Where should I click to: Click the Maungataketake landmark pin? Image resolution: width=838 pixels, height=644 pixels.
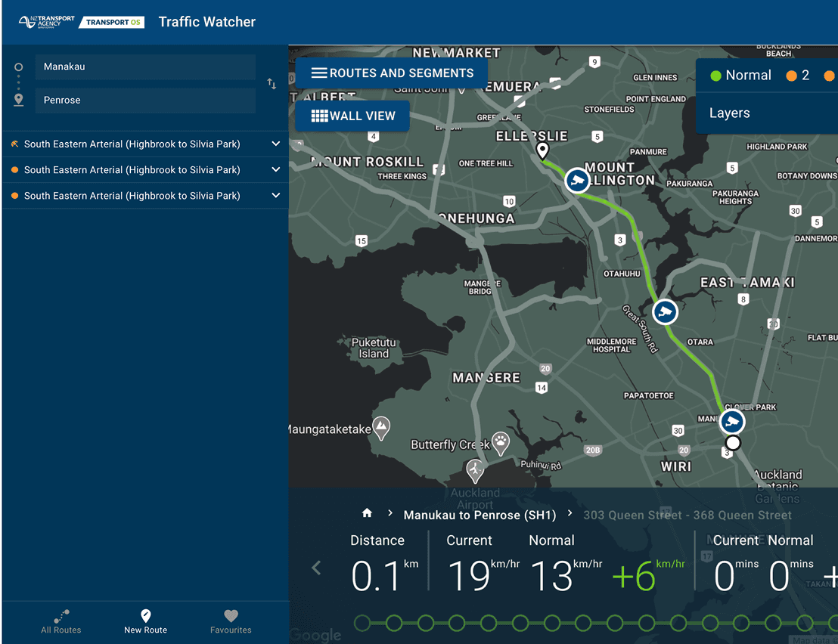381,428
